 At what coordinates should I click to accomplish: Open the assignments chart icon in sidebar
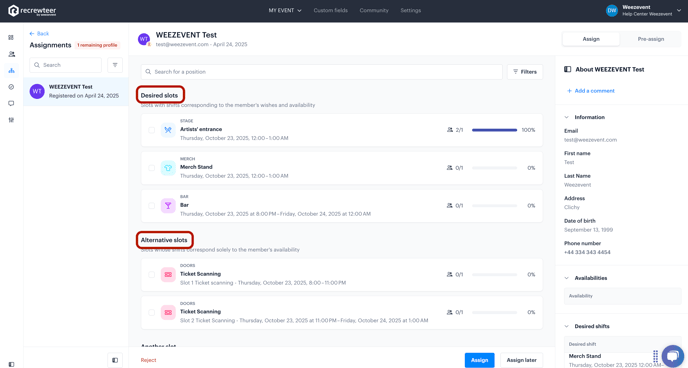[x=11, y=70]
